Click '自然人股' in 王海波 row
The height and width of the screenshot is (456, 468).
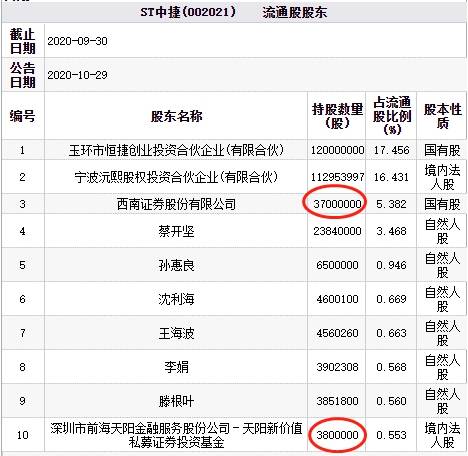pos(442,333)
